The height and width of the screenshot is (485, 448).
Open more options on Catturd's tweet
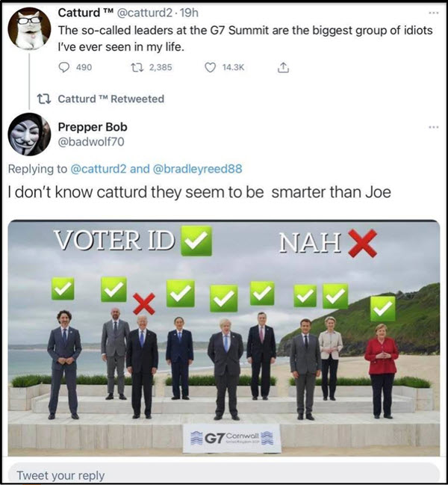(x=434, y=13)
